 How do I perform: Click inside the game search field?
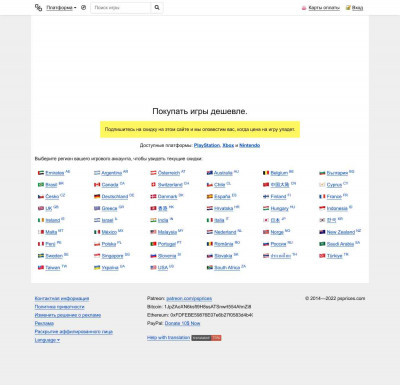121,7
